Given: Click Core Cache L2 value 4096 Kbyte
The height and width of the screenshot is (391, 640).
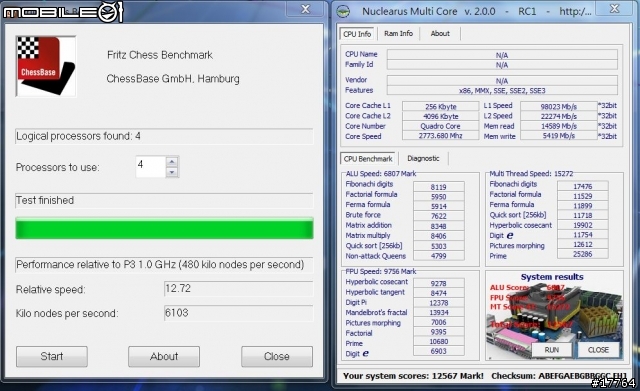Looking at the screenshot, I should [440, 116].
